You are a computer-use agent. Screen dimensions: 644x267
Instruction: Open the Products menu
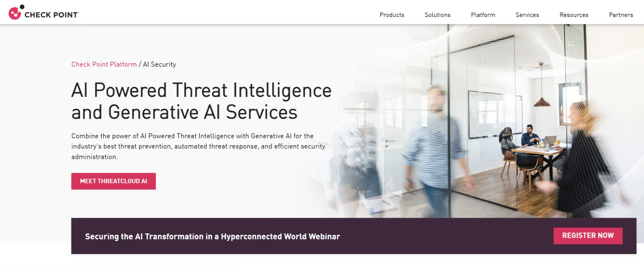[392, 15]
